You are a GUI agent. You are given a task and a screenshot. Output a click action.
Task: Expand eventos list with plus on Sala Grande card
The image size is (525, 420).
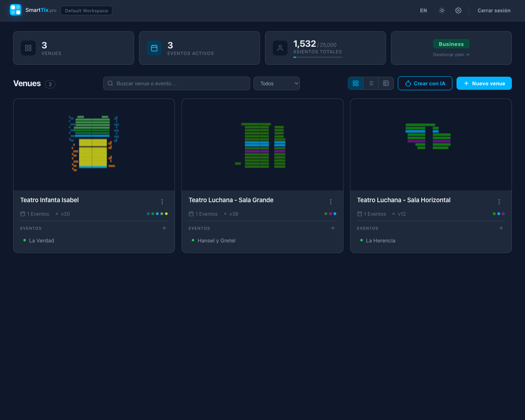click(x=333, y=228)
